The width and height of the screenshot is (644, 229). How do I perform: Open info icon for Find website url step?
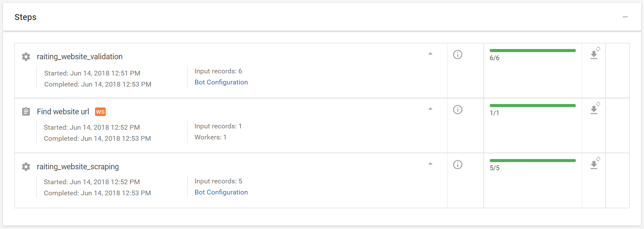point(458,110)
